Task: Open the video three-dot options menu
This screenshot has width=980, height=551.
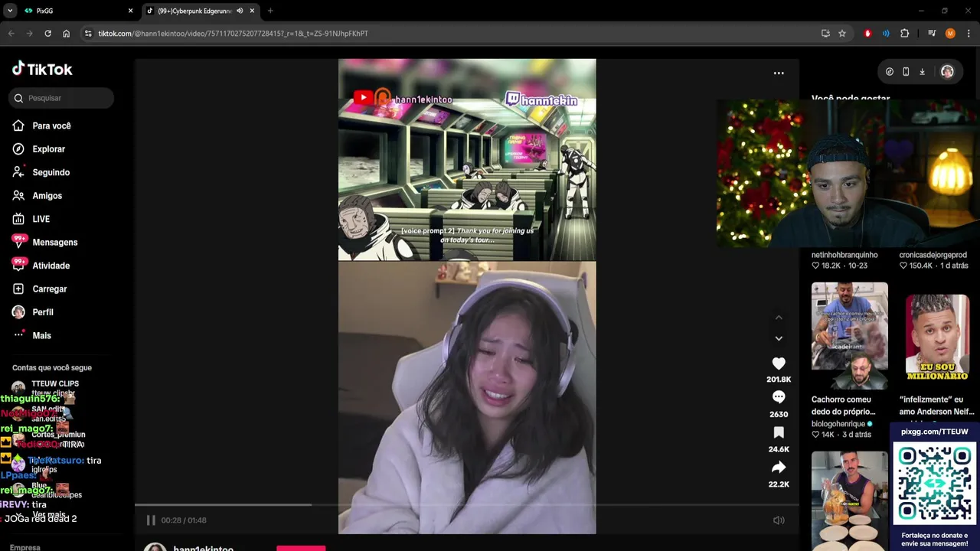Action: [x=779, y=73]
